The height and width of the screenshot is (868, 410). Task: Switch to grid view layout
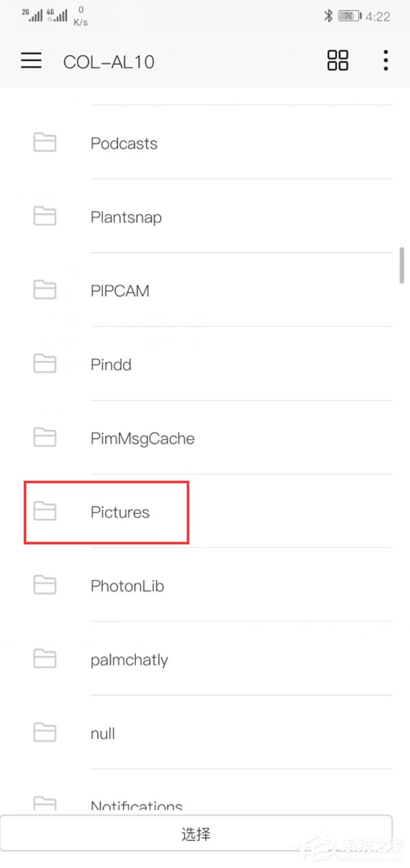pos(338,60)
